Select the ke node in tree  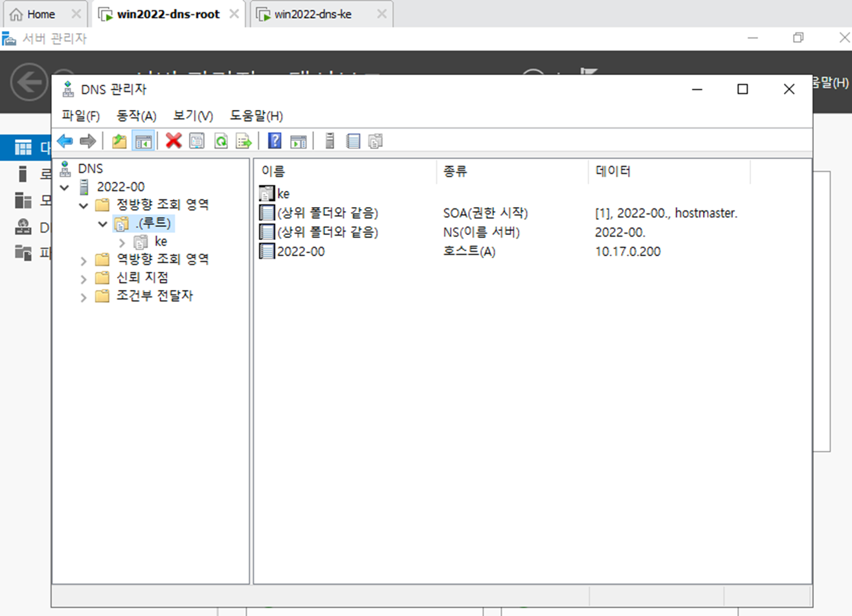161,241
